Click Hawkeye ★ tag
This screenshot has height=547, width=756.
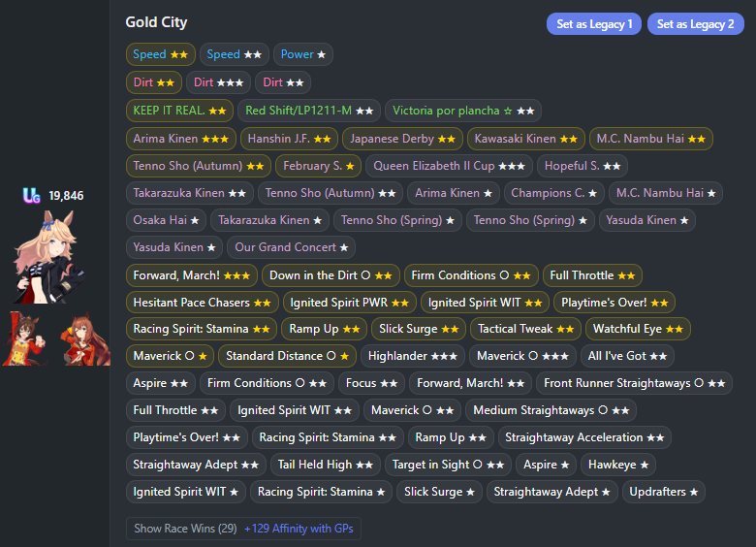point(618,465)
